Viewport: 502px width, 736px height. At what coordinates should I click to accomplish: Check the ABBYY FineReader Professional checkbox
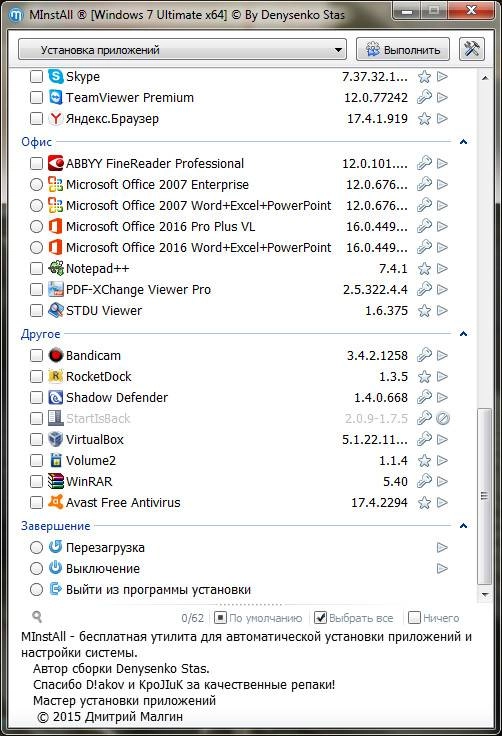click(36, 163)
